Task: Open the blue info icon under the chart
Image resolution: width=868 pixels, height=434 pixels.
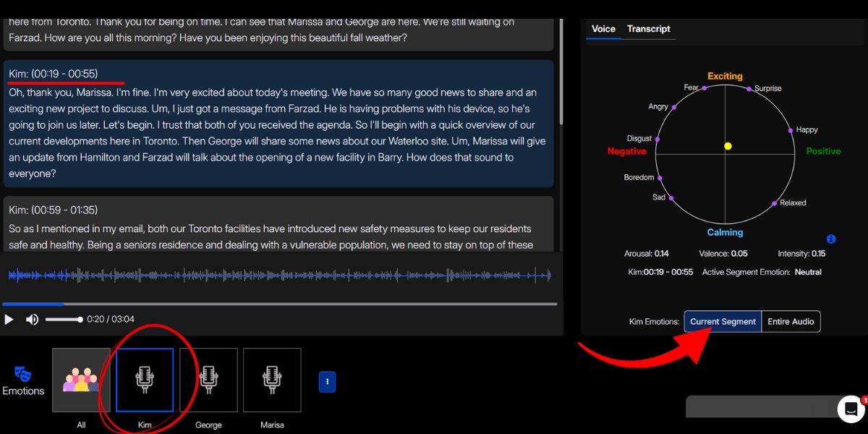Action: click(831, 239)
